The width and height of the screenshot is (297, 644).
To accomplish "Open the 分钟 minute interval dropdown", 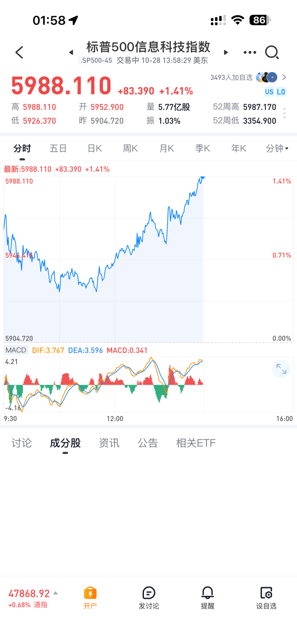I will click(x=277, y=148).
